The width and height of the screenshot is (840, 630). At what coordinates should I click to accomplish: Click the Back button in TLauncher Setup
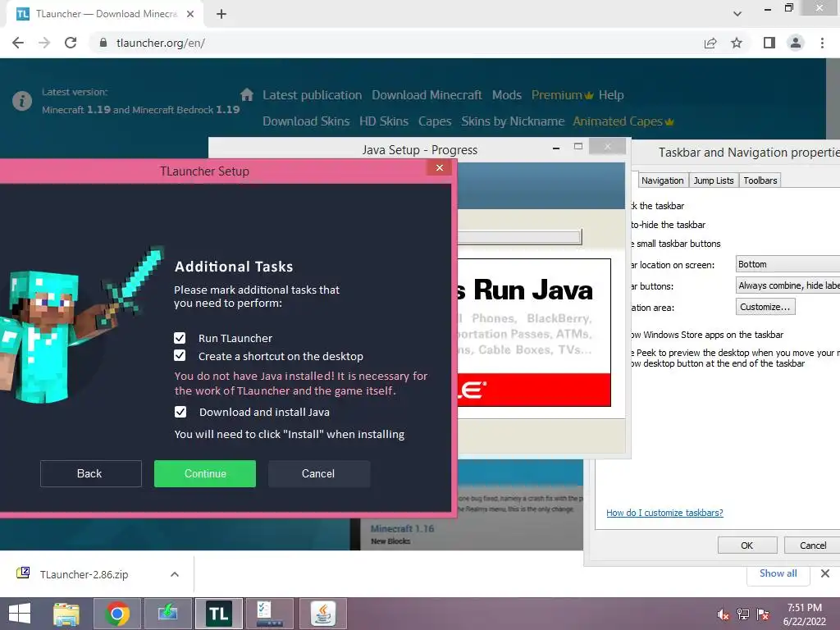point(90,473)
